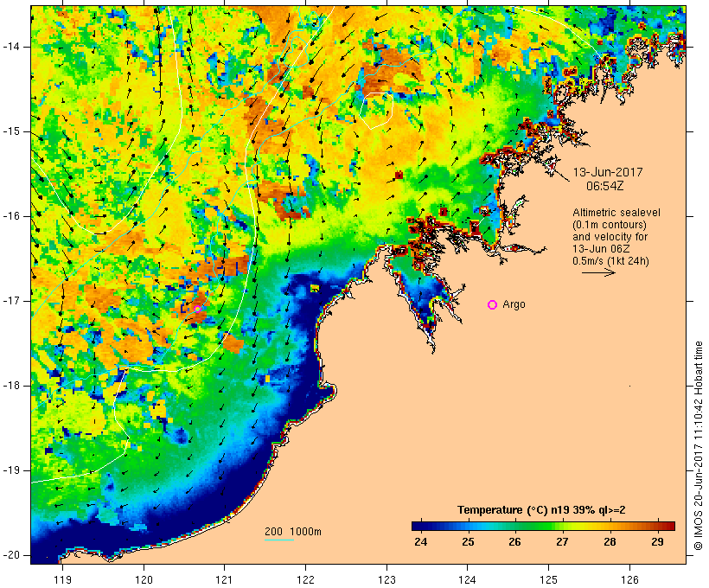Click latitude label '-14'
Image resolution: width=709 pixels, height=588 pixels.
pos(11,47)
